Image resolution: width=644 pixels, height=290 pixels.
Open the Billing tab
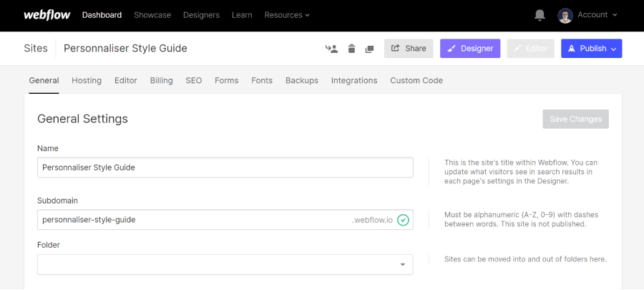pos(162,80)
